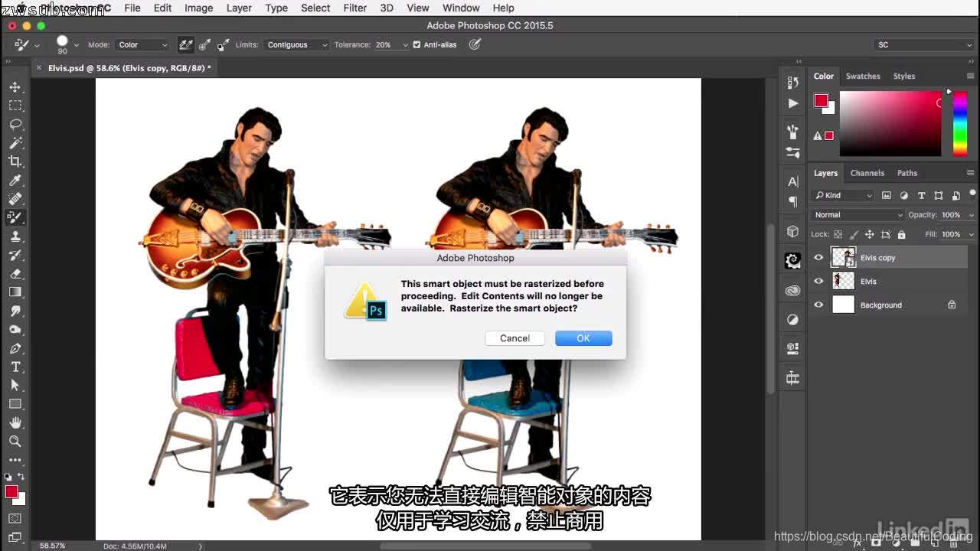The height and width of the screenshot is (551, 980).
Task: Select the Path Selection tool
Action: tap(15, 385)
